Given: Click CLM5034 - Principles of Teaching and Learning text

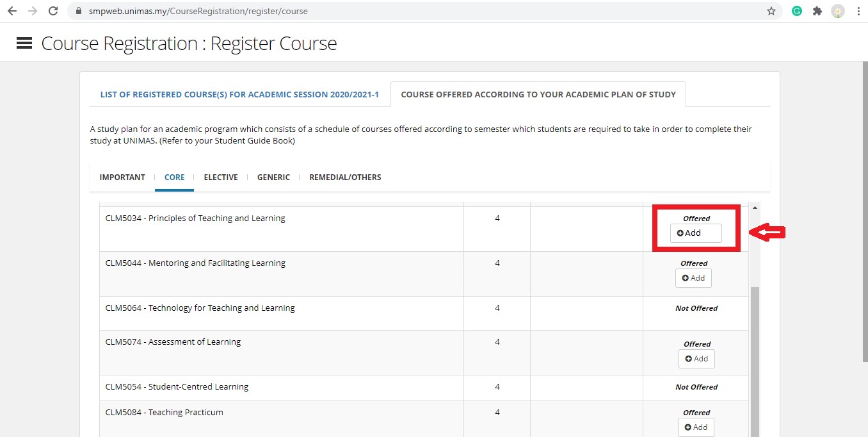Looking at the screenshot, I should (x=195, y=218).
